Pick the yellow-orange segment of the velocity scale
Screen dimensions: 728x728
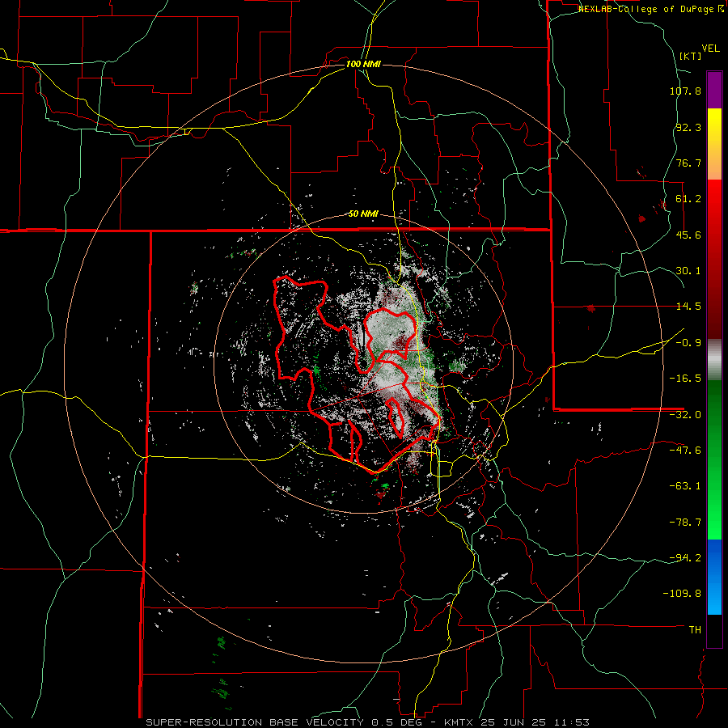coord(714,145)
